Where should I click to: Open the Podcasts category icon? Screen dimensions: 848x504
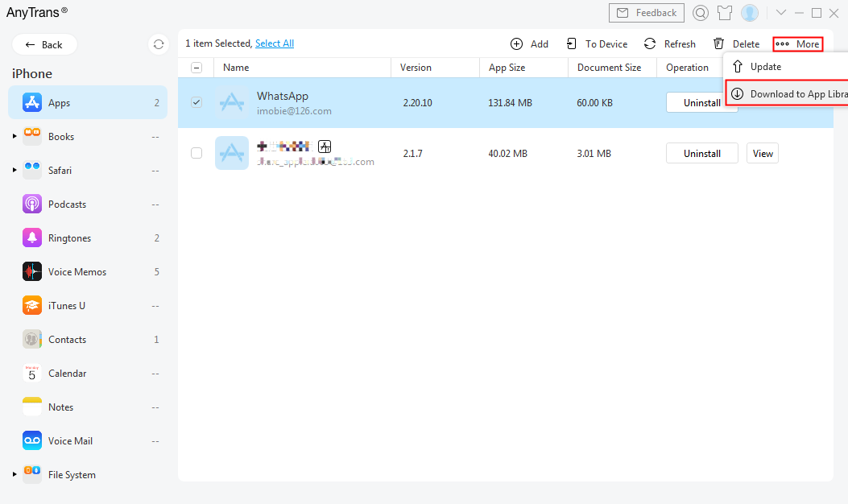click(x=32, y=204)
